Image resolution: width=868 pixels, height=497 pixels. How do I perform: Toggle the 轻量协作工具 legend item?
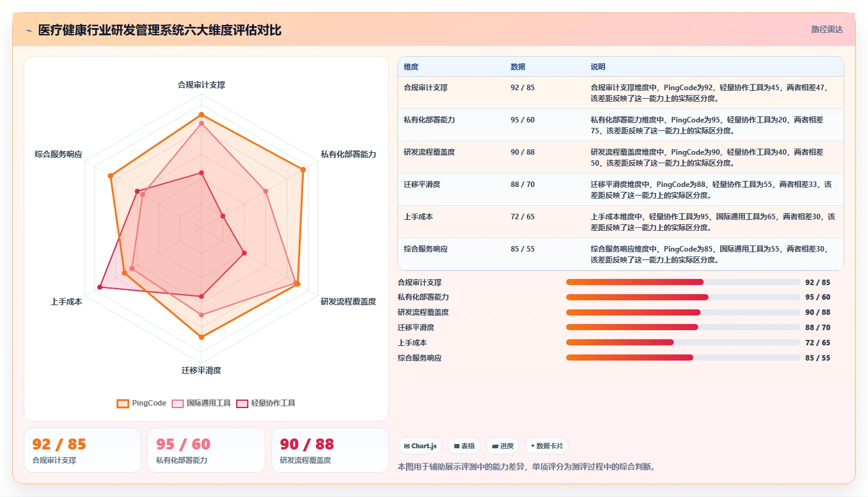tap(266, 403)
